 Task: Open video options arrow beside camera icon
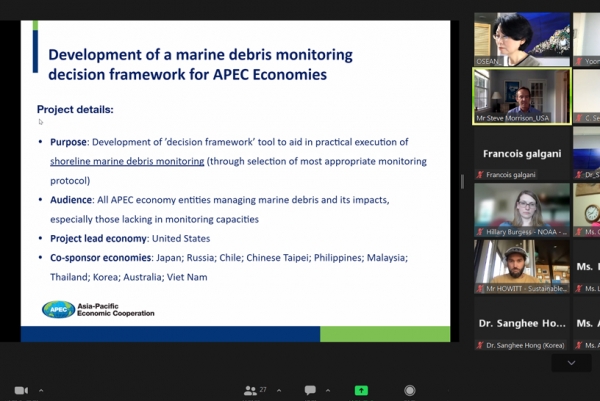(x=41, y=391)
